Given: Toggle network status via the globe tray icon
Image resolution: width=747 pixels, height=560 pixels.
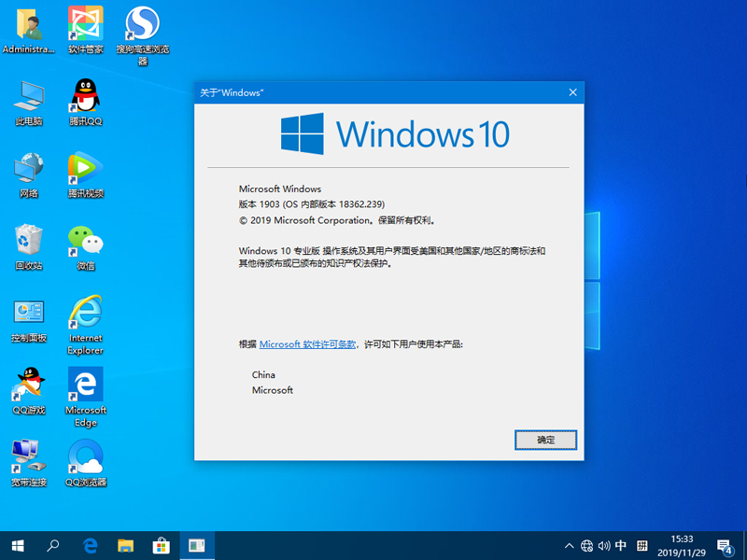Looking at the screenshot, I should [x=588, y=546].
